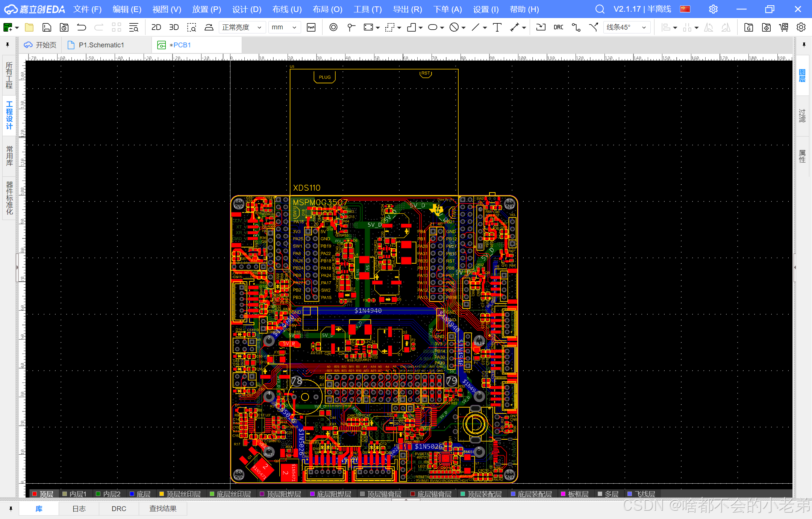Select the 板框层 layer tab

[574, 493]
